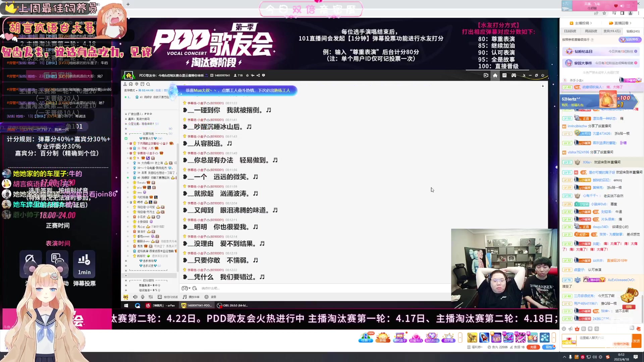
Task: Open the 造梦屋 star icon
Action: click(x=448, y=338)
